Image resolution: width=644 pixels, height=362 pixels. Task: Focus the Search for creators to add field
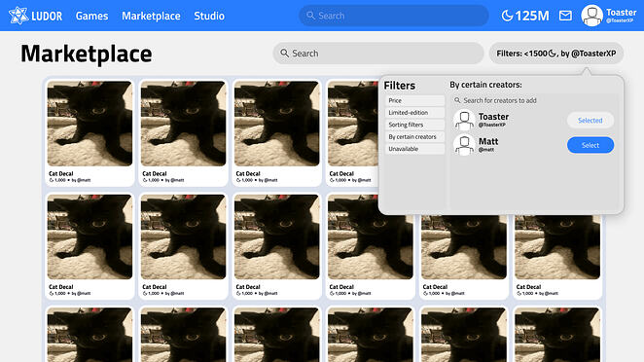tap(534, 100)
